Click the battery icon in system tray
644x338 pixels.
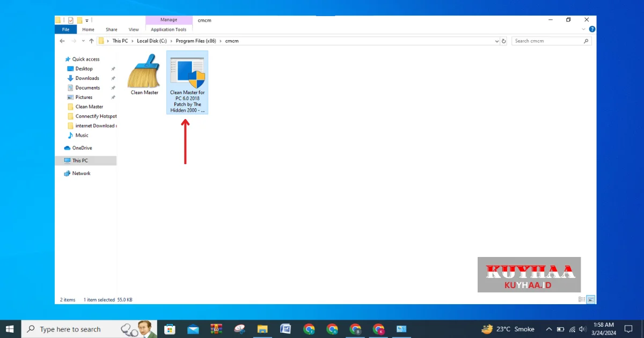point(560,329)
